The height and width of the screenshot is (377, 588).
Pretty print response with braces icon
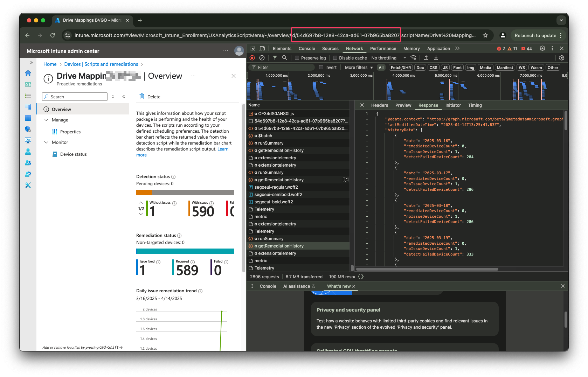[361, 277]
